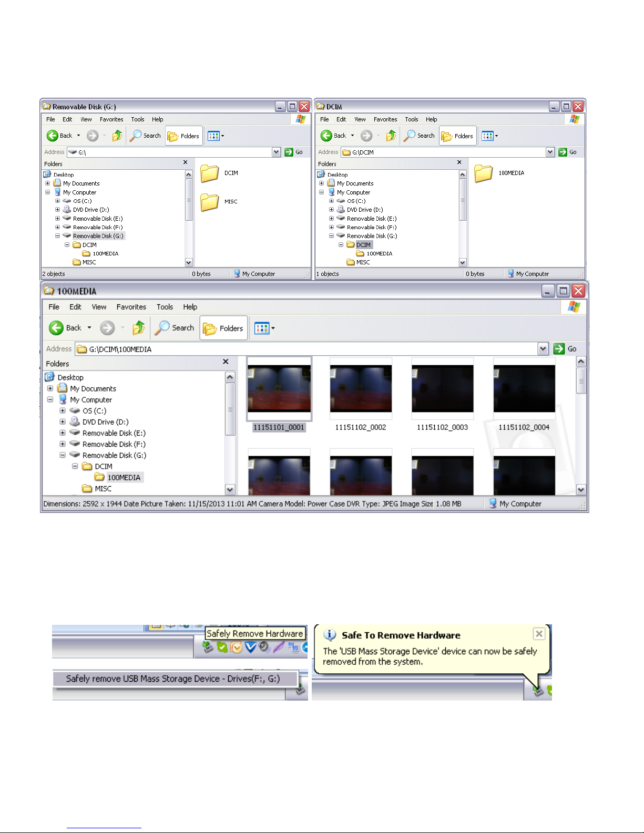Open Views dropdown in 100MEDIA window

(264, 328)
